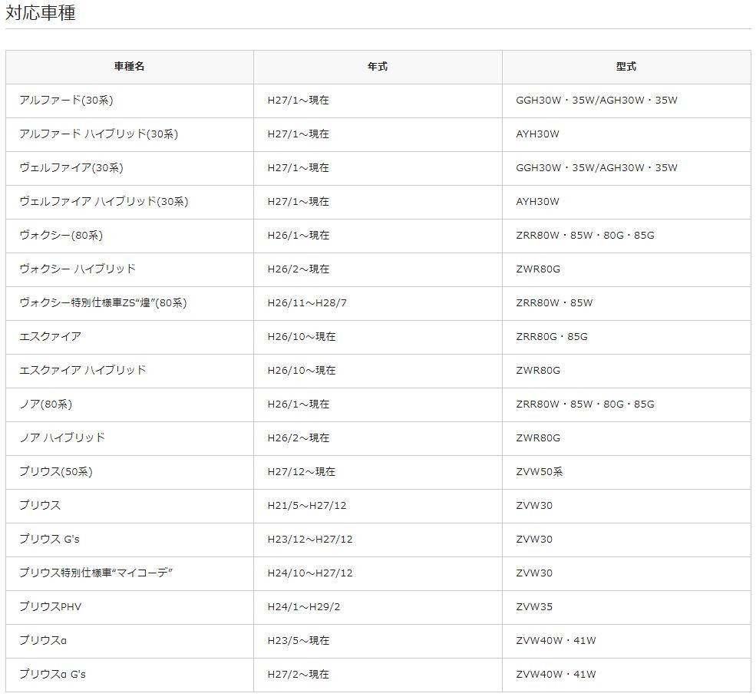This screenshot has width=756, height=700.
Task: Select the ノア ハイブリッド cell
Action: tap(129, 438)
